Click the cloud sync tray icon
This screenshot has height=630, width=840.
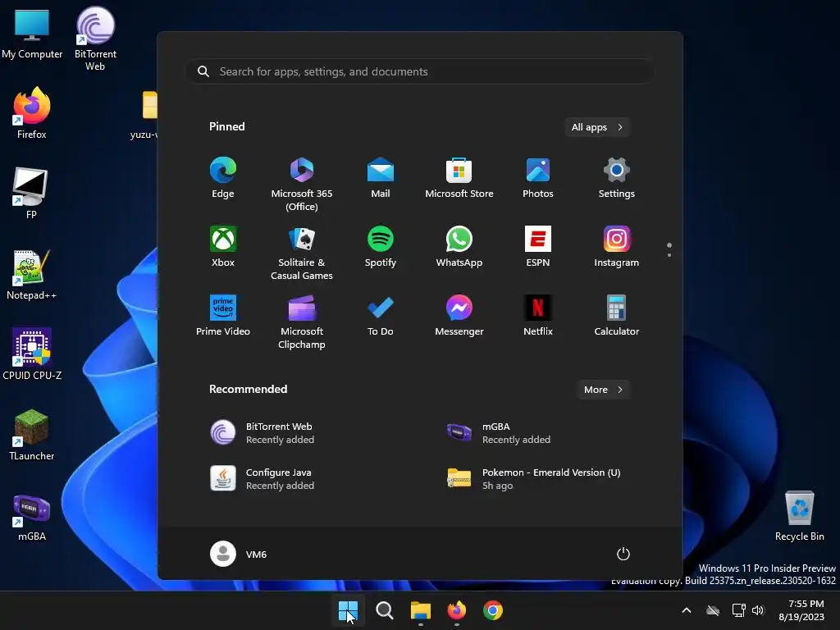(713, 610)
